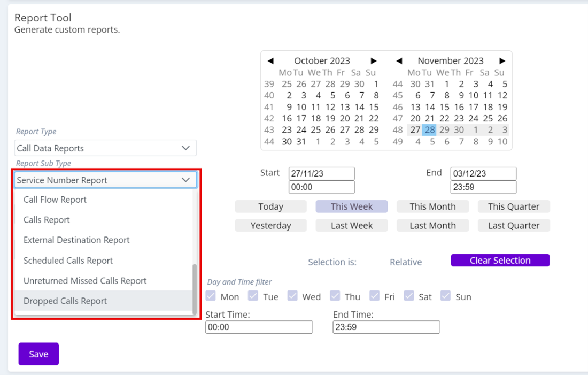Screen dimensions: 588x375
Task: Go to previous month on October calendar
Action: [x=270, y=60]
